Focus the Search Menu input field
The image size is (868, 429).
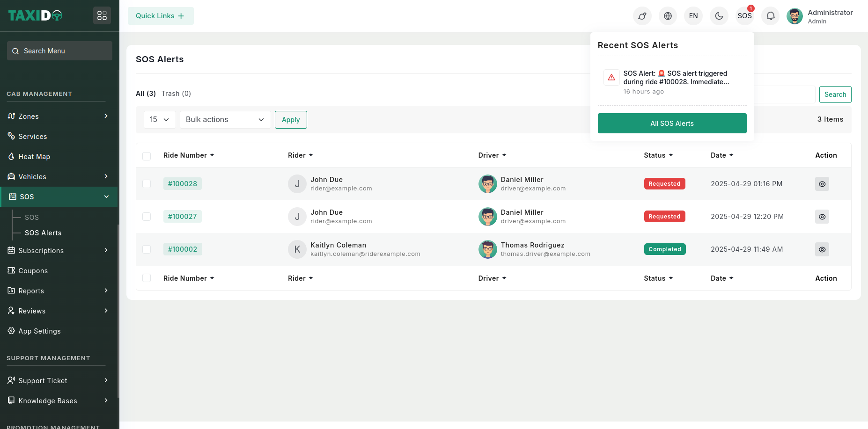59,51
